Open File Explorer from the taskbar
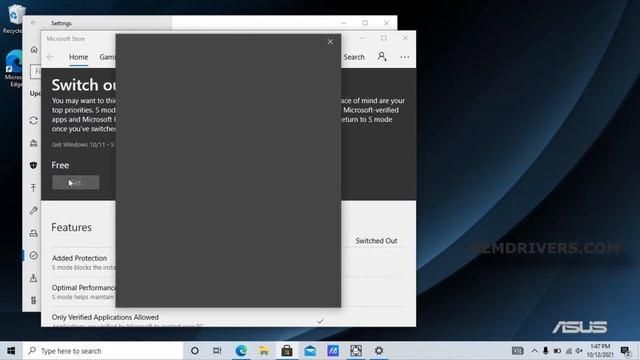This screenshot has width=640, height=360. point(264,351)
